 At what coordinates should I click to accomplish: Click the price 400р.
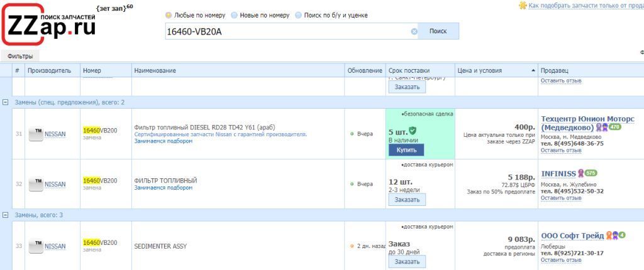pyautogui.click(x=525, y=127)
